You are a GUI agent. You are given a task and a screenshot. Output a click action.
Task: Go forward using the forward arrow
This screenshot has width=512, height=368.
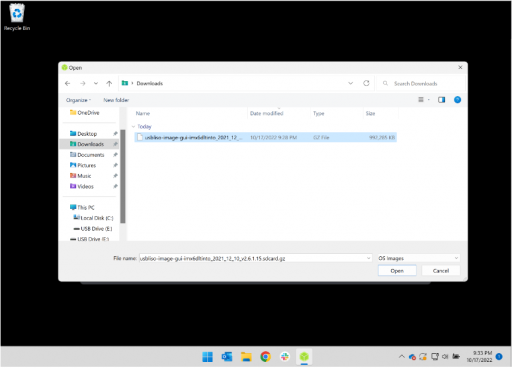coord(83,83)
